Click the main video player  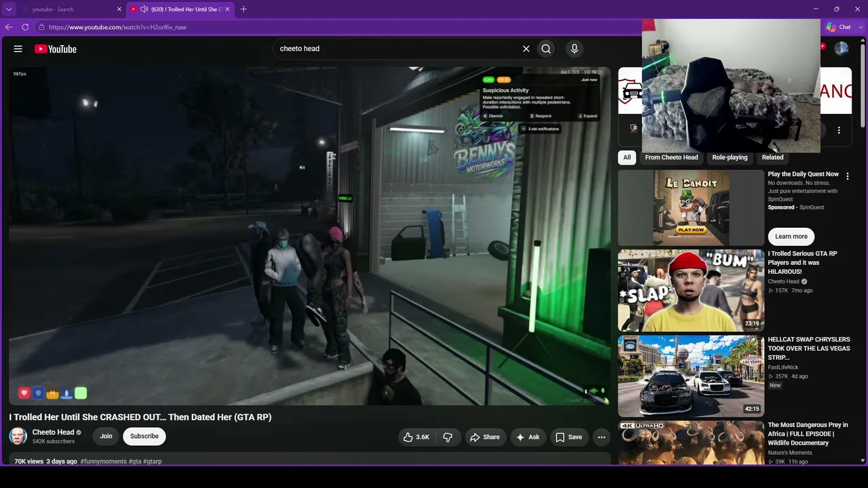tap(310, 236)
